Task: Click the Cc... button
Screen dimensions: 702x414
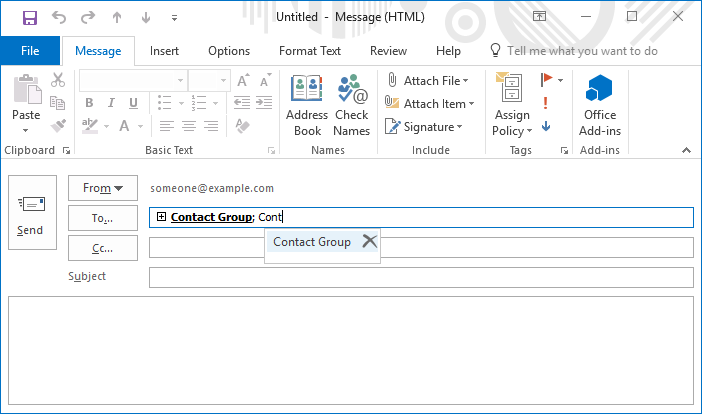Action: [x=102, y=248]
